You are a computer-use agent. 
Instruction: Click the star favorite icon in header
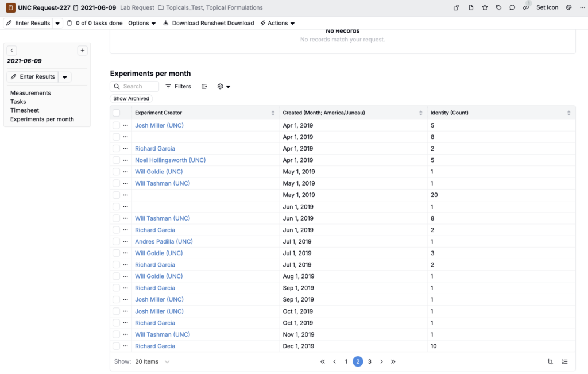coord(485,7)
